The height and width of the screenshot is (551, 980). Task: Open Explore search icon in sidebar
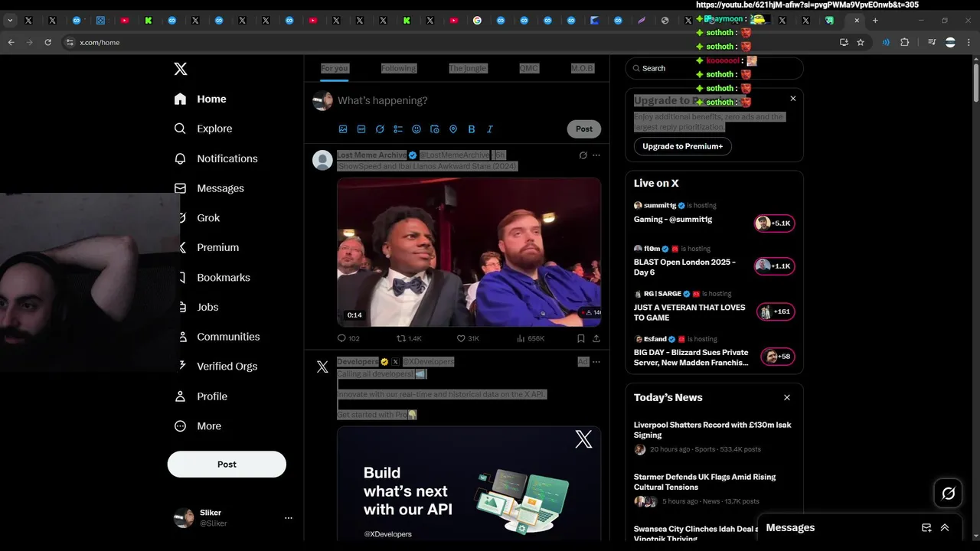tap(180, 129)
